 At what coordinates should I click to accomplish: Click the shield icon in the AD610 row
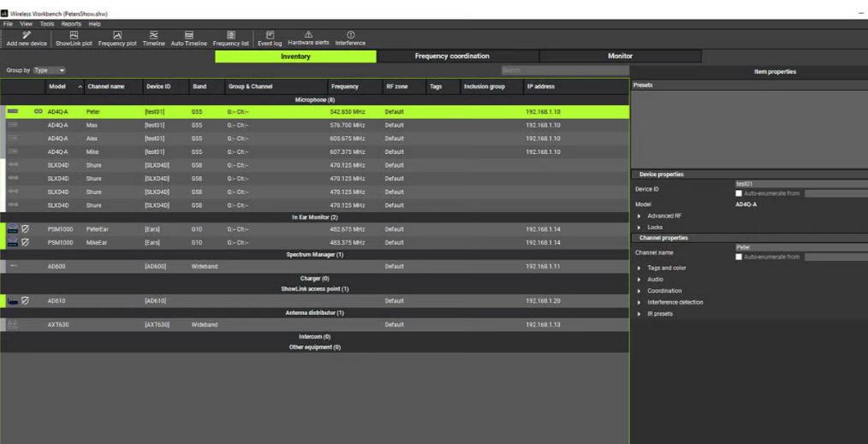(25, 301)
